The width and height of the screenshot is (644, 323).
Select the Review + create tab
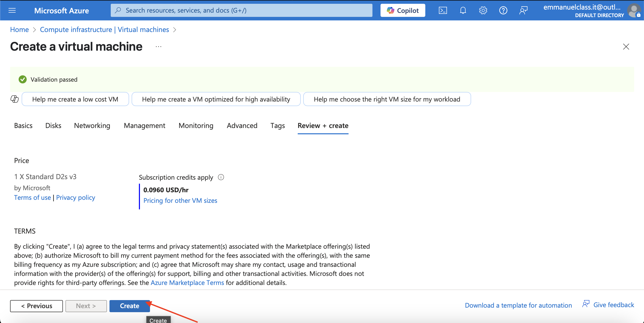tap(323, 125)
